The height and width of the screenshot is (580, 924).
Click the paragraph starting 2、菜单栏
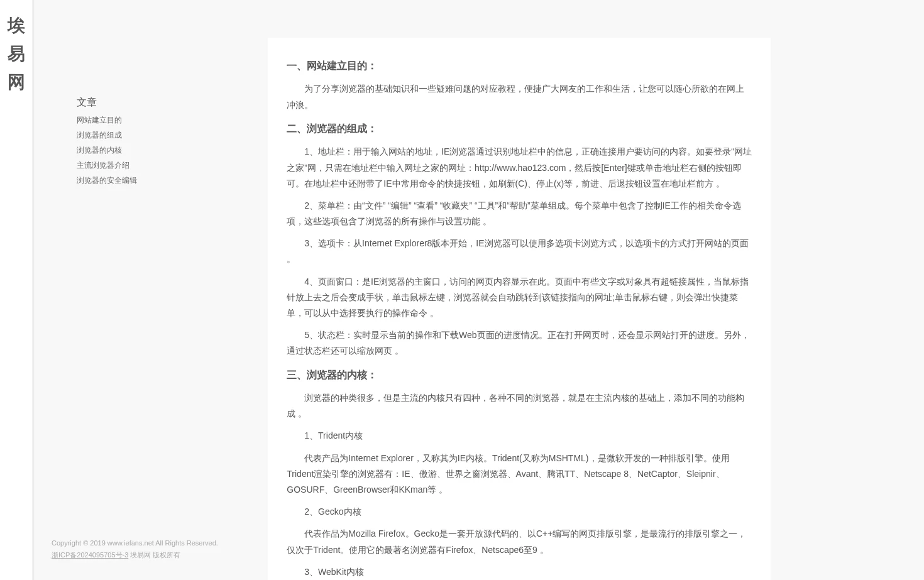519,214
